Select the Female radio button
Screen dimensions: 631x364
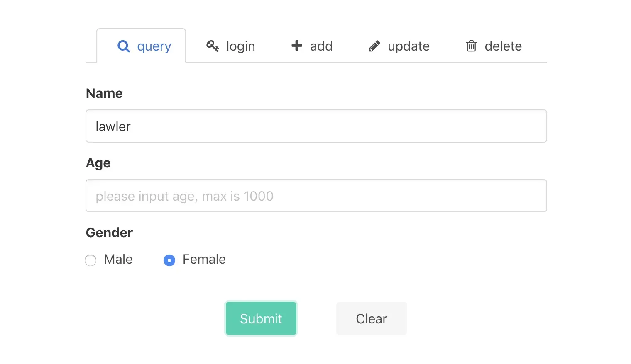coord(169,260)
